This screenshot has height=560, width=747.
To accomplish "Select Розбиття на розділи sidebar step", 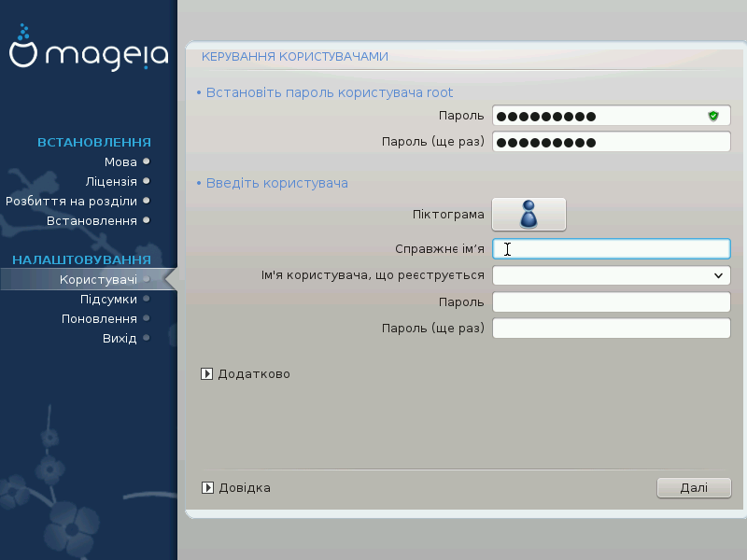I will click(72, 201).
